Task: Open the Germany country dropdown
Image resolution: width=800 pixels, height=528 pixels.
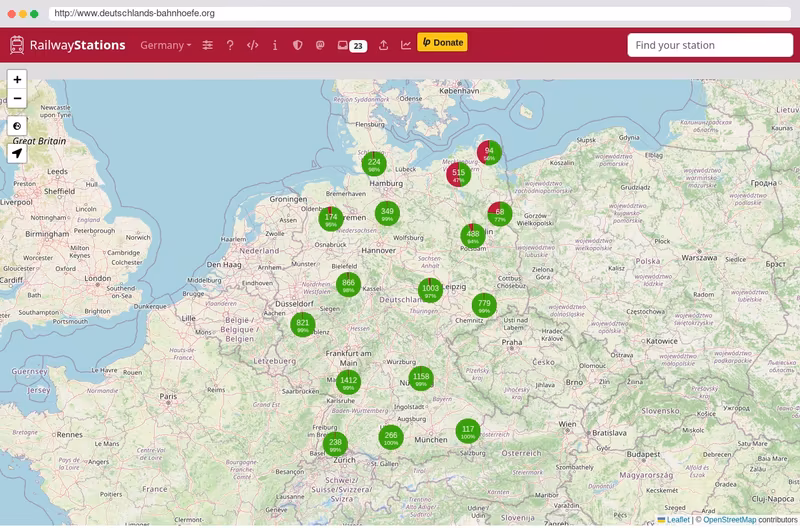Action: click(x=165, y=45)
